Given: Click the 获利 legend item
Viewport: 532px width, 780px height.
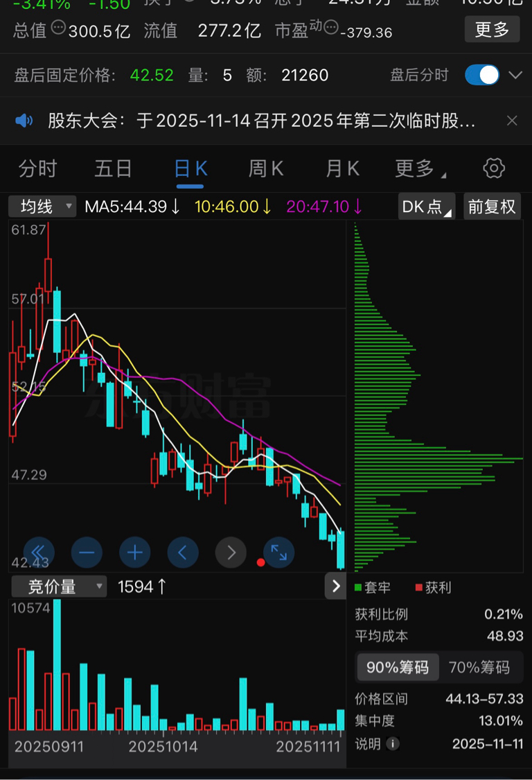Looking at the screenshot, I should (433, 587).
